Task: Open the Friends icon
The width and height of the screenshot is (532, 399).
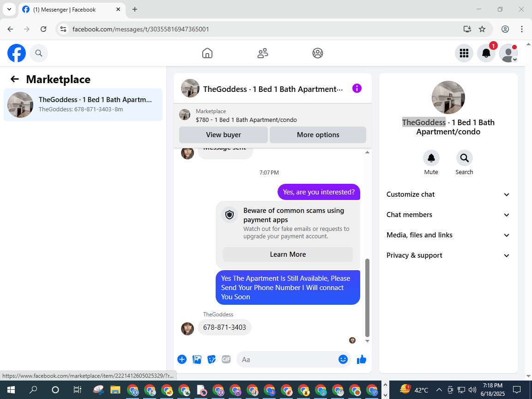Action: pos(263,53)
